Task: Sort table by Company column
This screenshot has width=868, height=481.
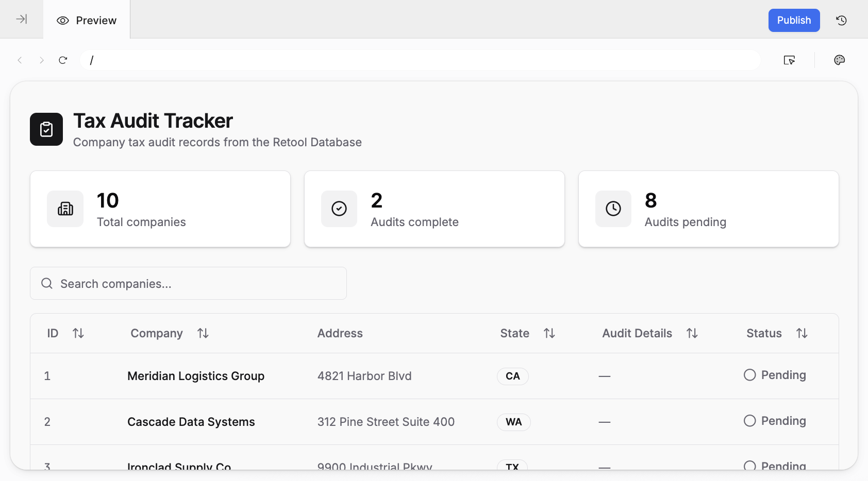Action: tap(203, 333)
